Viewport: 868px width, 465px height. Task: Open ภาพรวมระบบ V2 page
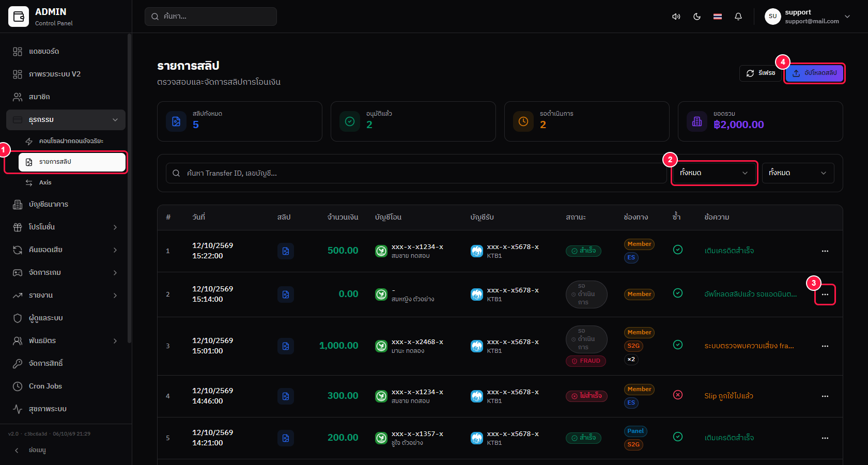tap(66, 74)
